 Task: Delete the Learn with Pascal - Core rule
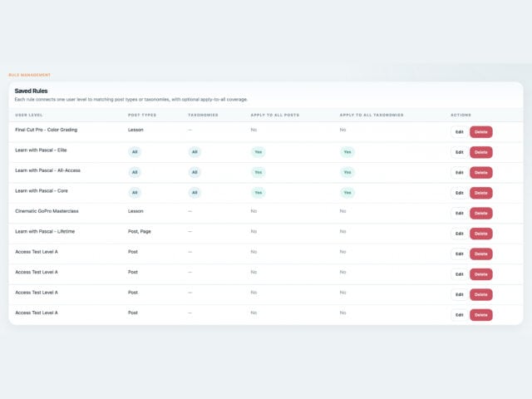pos(480,193)
